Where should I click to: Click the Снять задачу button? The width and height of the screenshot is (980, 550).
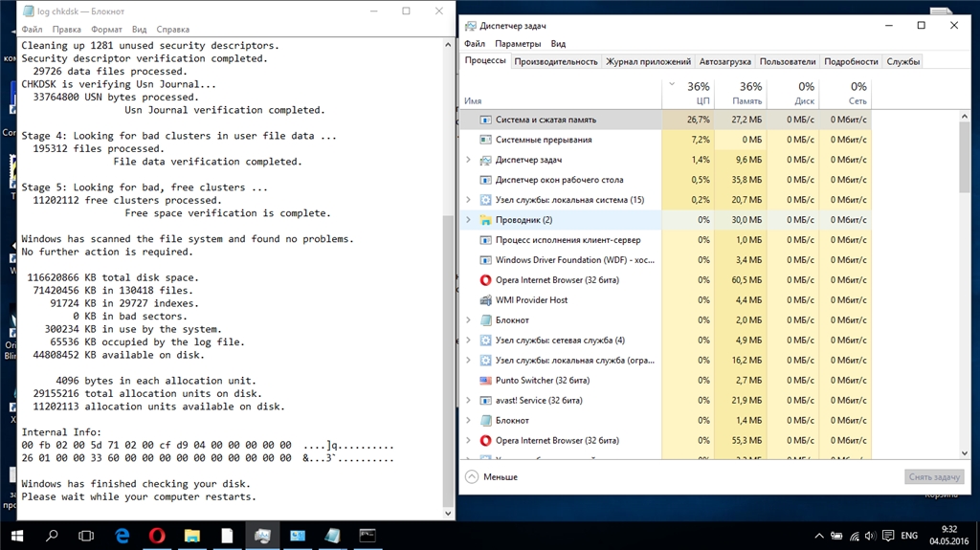[x=934, y=477]
